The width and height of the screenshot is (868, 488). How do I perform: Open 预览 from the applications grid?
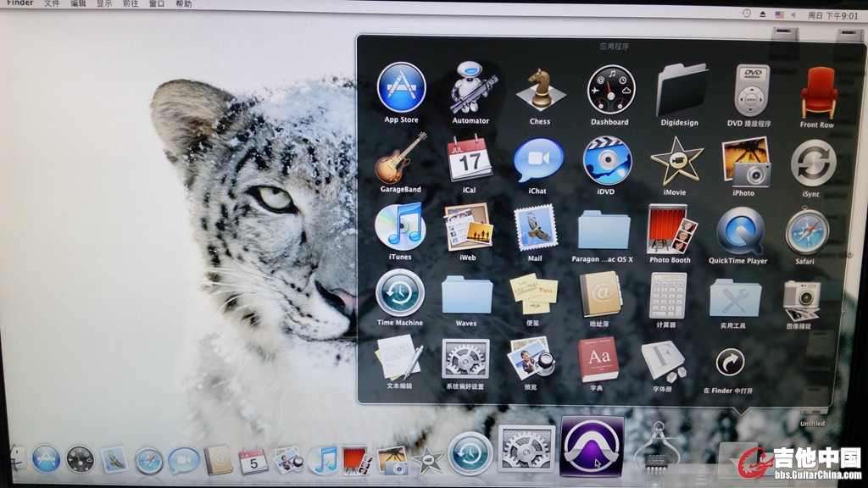531,359
